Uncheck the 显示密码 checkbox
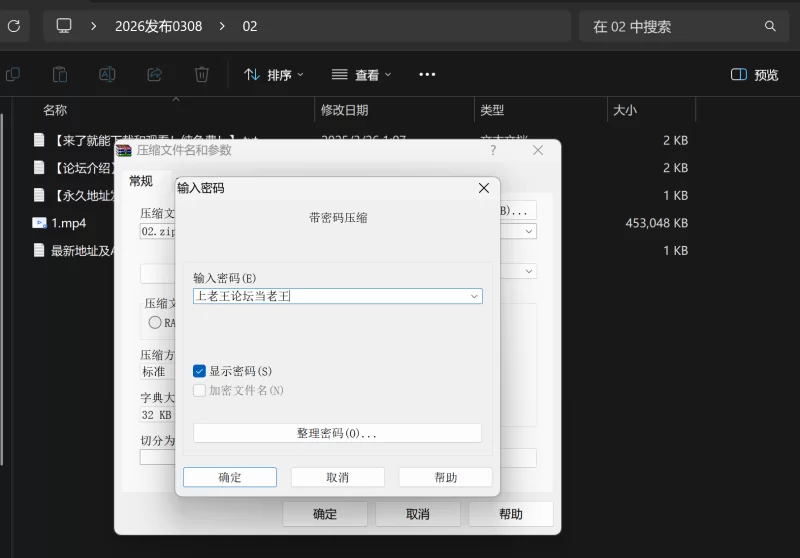 (199, 371)
